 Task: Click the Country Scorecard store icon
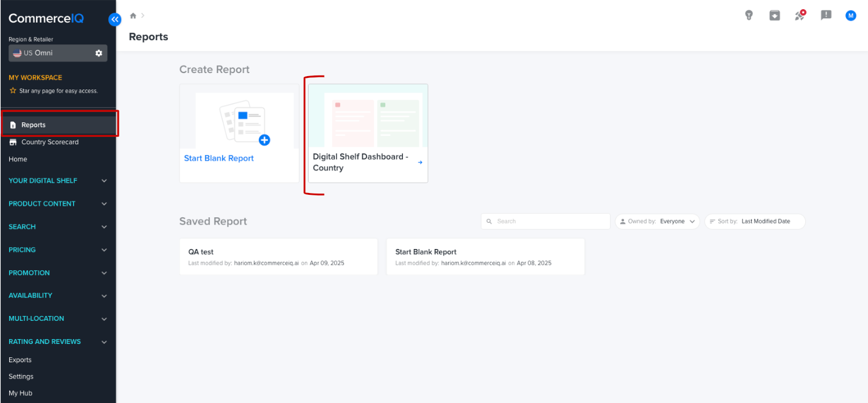pos(13,142)
